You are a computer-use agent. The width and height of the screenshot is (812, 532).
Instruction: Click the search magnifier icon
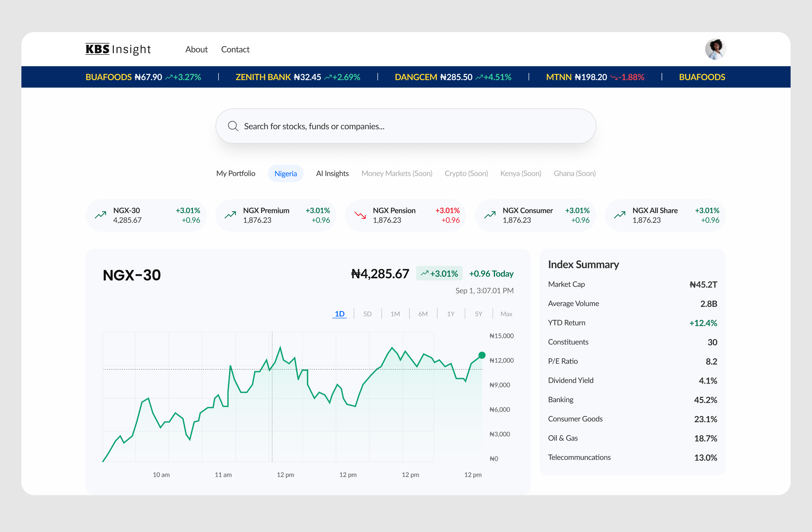point(233,126)
